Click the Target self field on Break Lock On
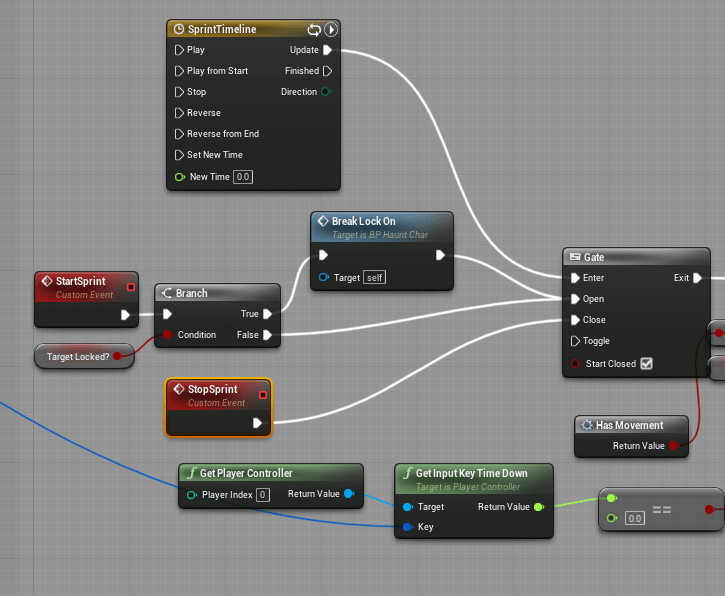 click(x=374, y=277)
